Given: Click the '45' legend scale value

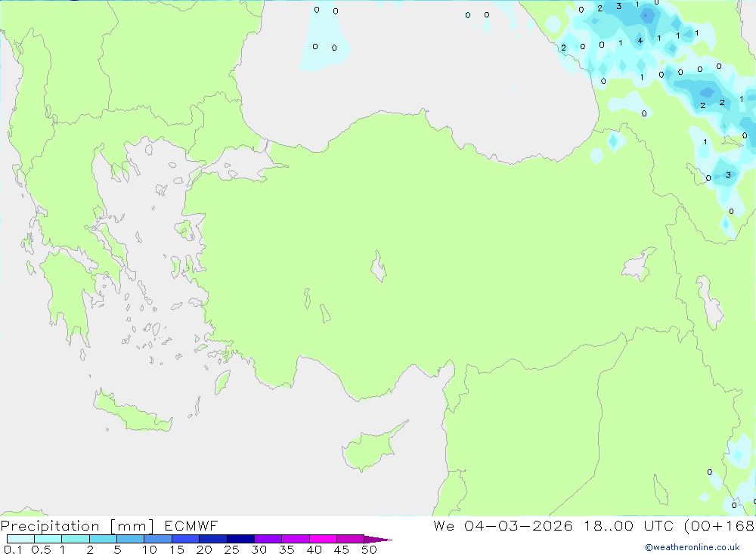Looking at the screenshot, I should coord(342,549).
